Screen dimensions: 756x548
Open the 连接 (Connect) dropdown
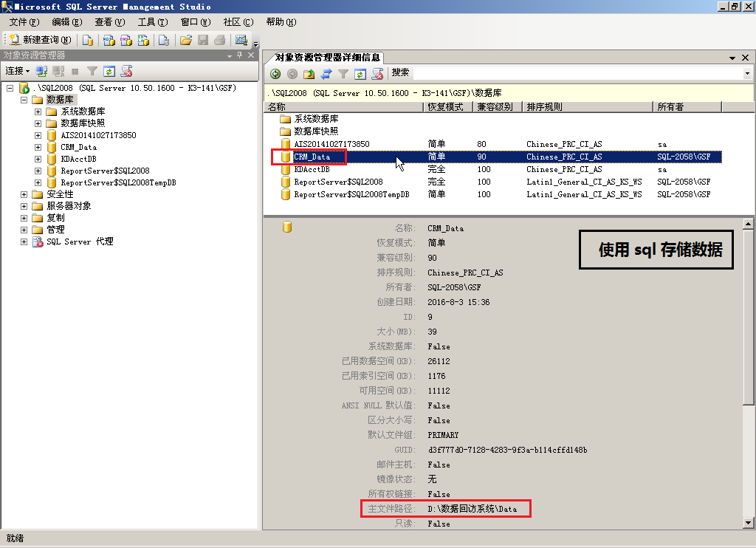[17, 71]
